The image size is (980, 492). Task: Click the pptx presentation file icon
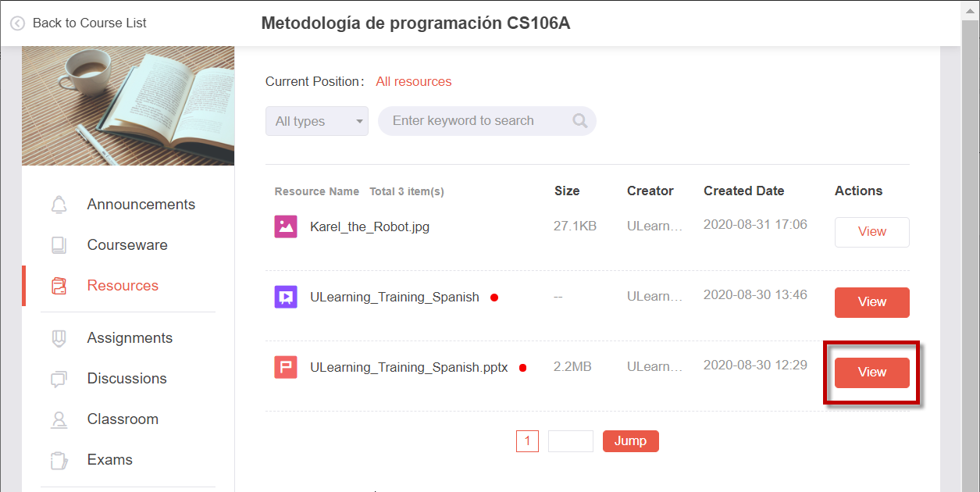(286, 367)
